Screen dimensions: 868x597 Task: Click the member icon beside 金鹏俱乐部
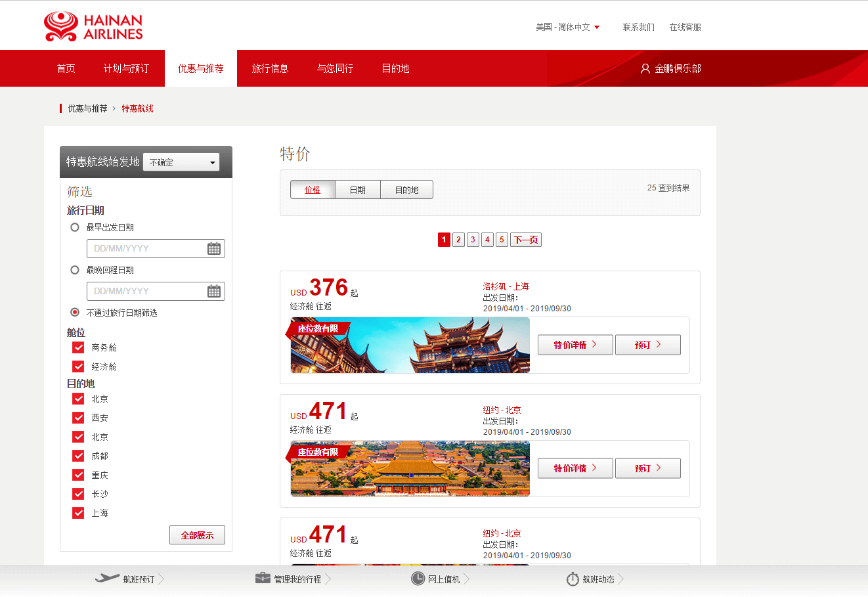645,68
